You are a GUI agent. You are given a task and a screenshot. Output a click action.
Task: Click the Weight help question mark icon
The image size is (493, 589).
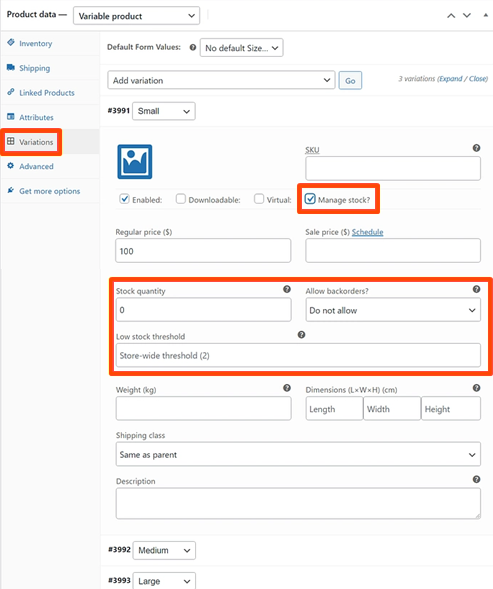pyautogui.click(x=287, y=388)
